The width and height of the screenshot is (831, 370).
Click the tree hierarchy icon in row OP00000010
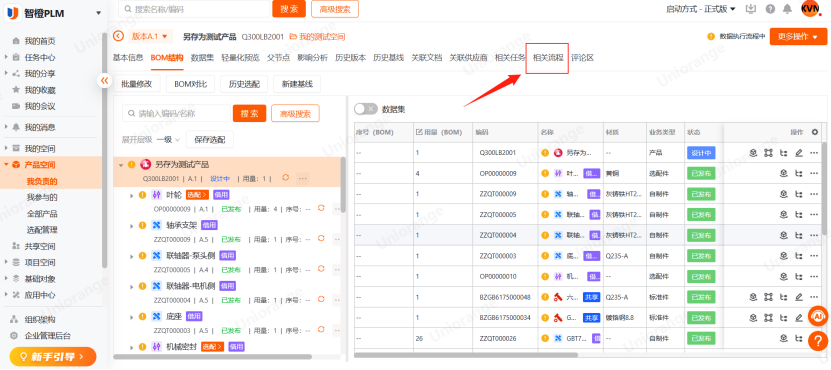[x=799, y=276]
